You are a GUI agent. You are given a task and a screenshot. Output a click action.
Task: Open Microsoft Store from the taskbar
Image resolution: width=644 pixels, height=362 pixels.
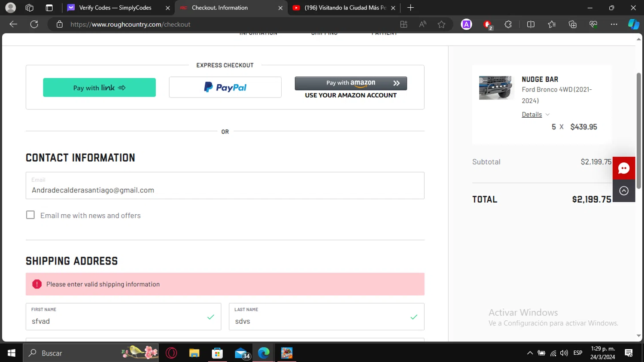pos(217,353)
